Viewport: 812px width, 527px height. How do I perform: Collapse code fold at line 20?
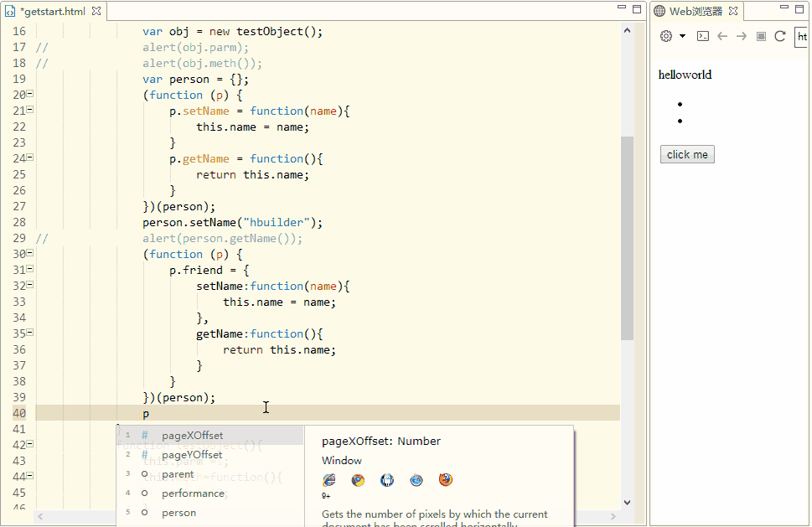tap(30, 94)
